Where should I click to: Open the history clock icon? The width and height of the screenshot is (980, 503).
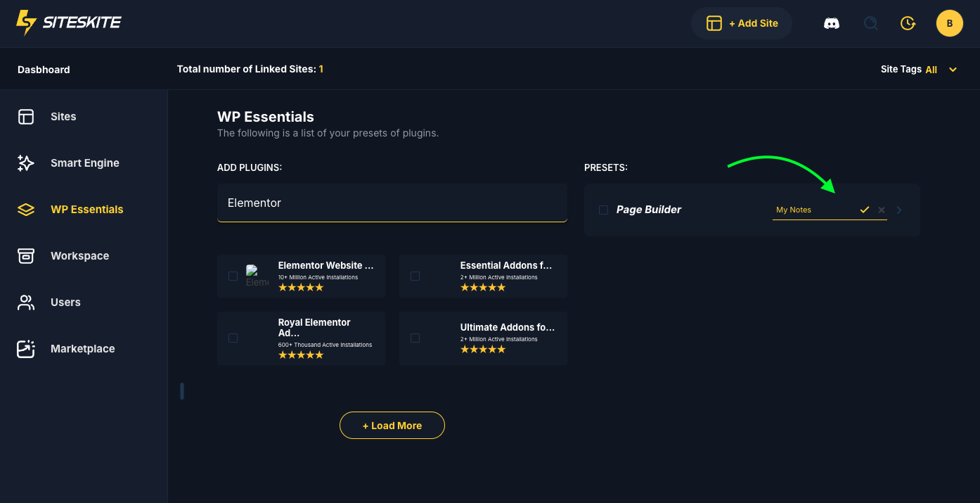[x=908, y=23]
